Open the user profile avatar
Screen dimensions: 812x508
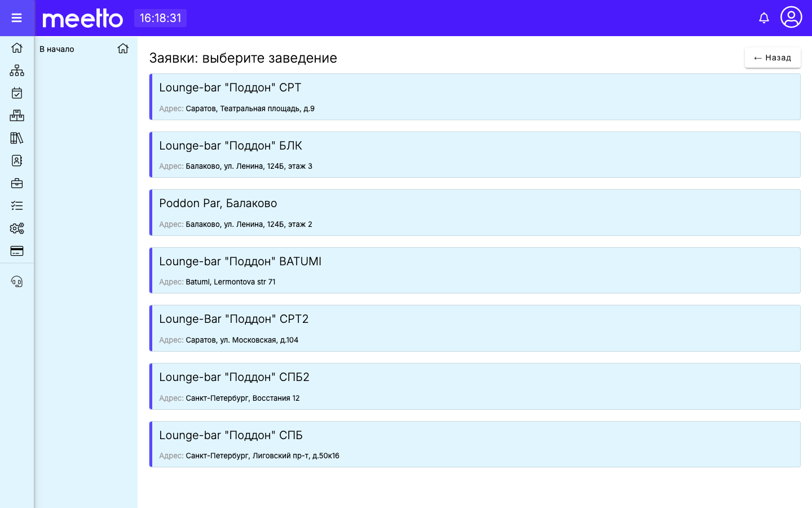[791, 17]
